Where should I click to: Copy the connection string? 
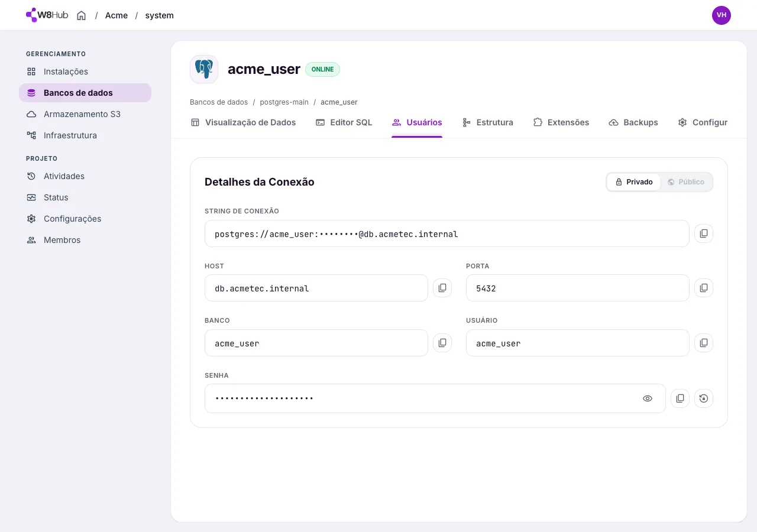click(x=704, y=233)
